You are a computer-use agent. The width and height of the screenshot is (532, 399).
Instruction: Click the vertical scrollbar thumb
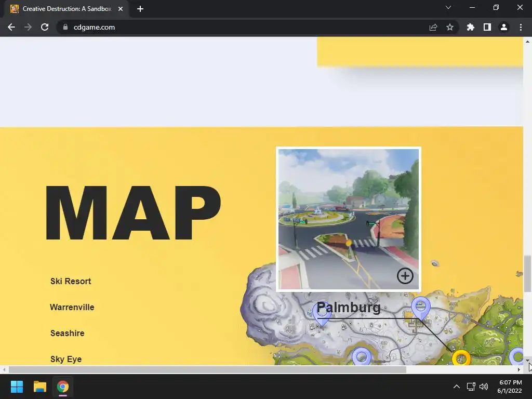527,273
